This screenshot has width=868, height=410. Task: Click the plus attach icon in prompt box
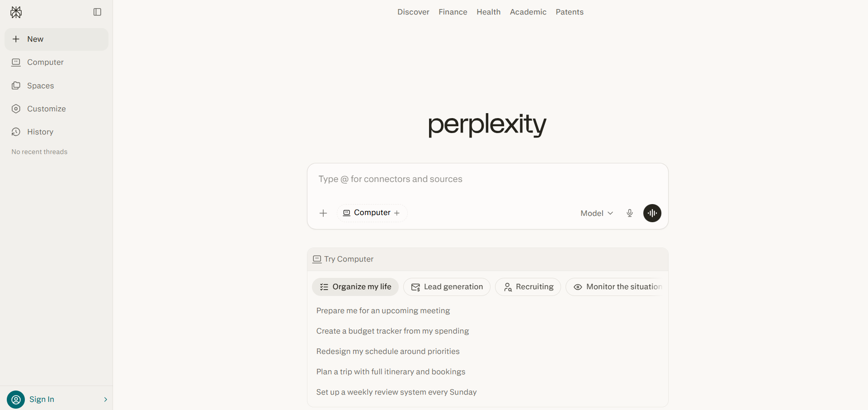(x=323, y=213)
